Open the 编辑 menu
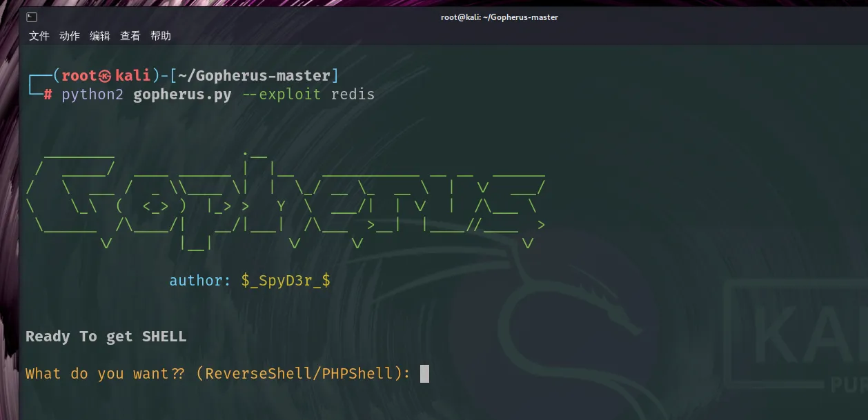The width and height of the screenshot is (868, 420). point(99,36)
